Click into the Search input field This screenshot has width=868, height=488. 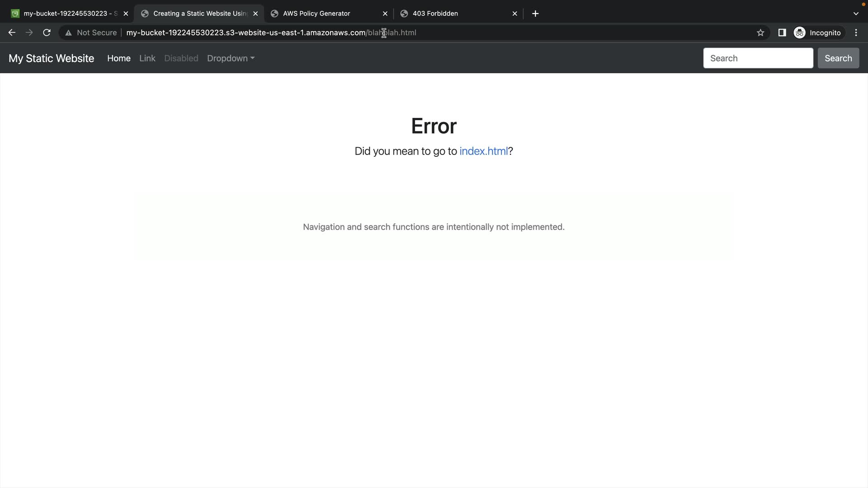pos(758,58)
